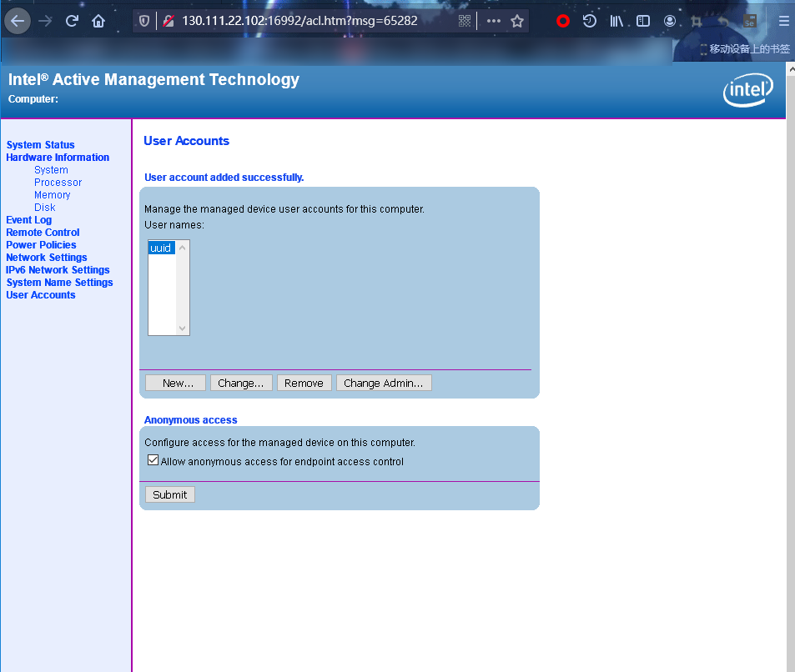
Task: Remove the selected user account
Action: click(304, 384)
